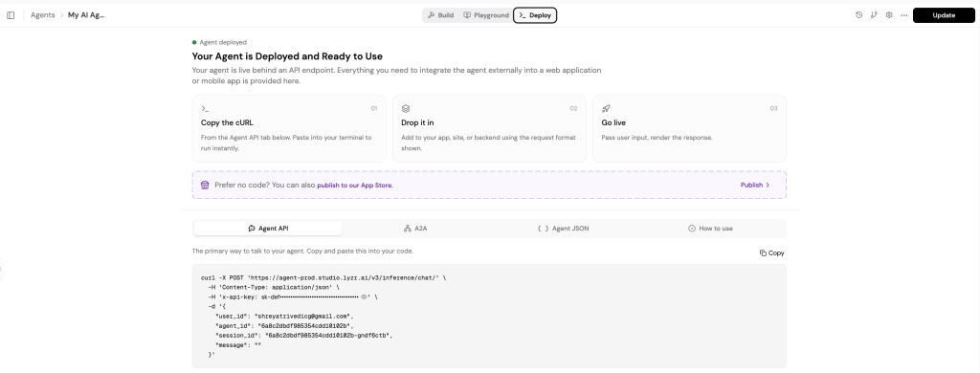
Task: Click the Copy the cURL card heading
Action: (227, 123)
